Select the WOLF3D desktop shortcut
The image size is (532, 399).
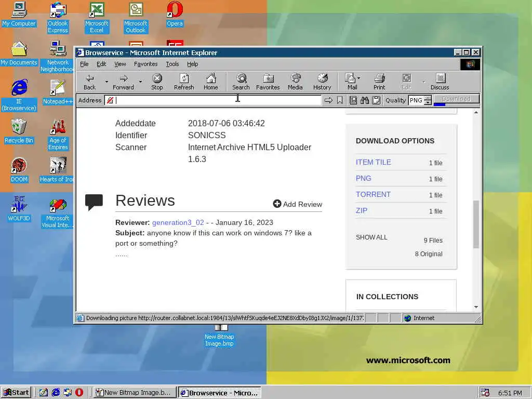point(19,209)
